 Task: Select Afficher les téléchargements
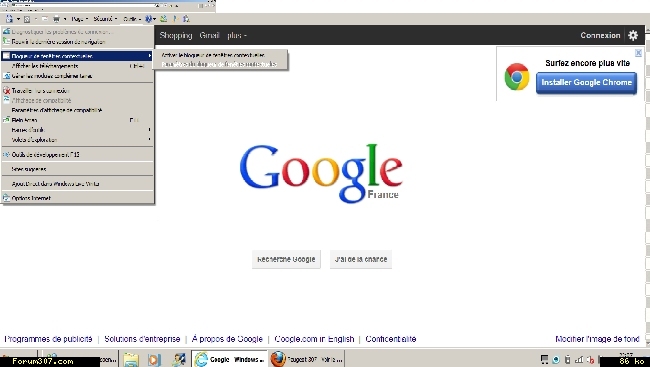point(78,66)
